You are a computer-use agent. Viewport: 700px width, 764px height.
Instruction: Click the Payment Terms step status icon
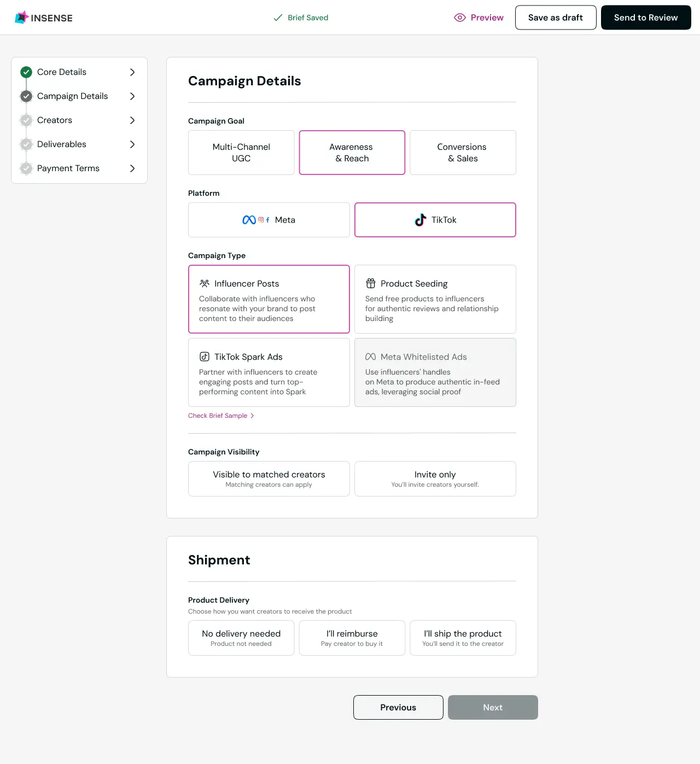pos(26,168)
